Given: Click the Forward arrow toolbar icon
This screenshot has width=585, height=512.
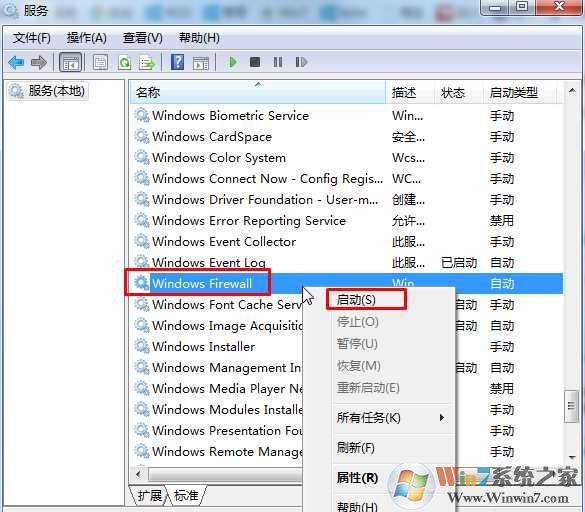Looking at the screenshot, I should pyautogui.click(x=39, y=62).
